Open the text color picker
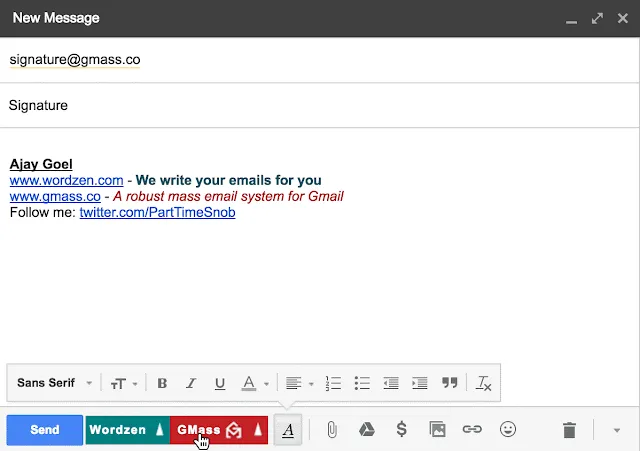Image resolution: width=640 pixels, height=451 pixels. 249,383
